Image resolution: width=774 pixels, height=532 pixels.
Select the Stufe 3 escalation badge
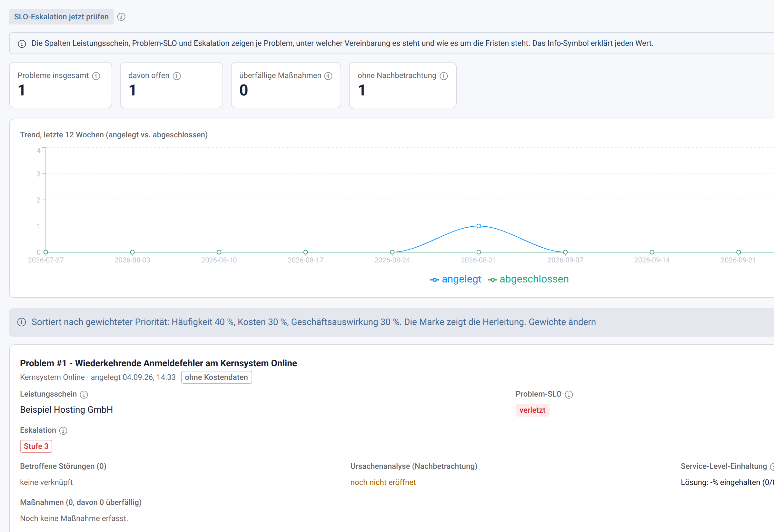coord(36,446)
